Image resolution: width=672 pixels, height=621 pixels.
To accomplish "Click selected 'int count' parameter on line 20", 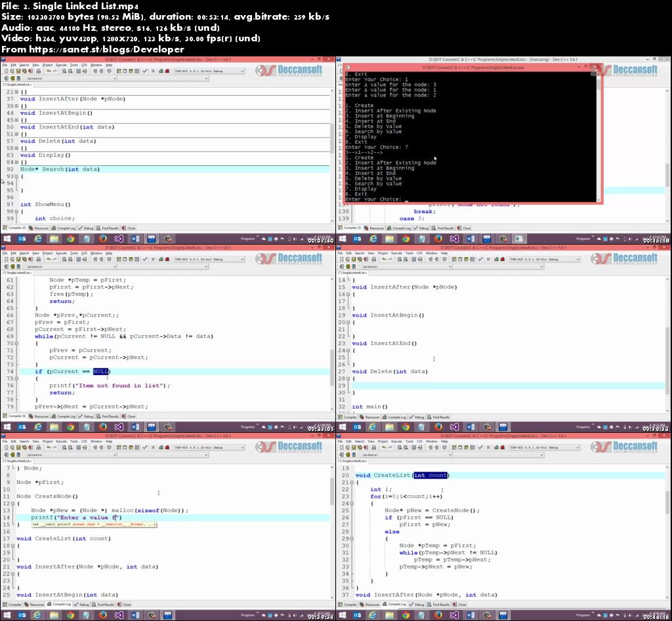I will click(430, 475).
